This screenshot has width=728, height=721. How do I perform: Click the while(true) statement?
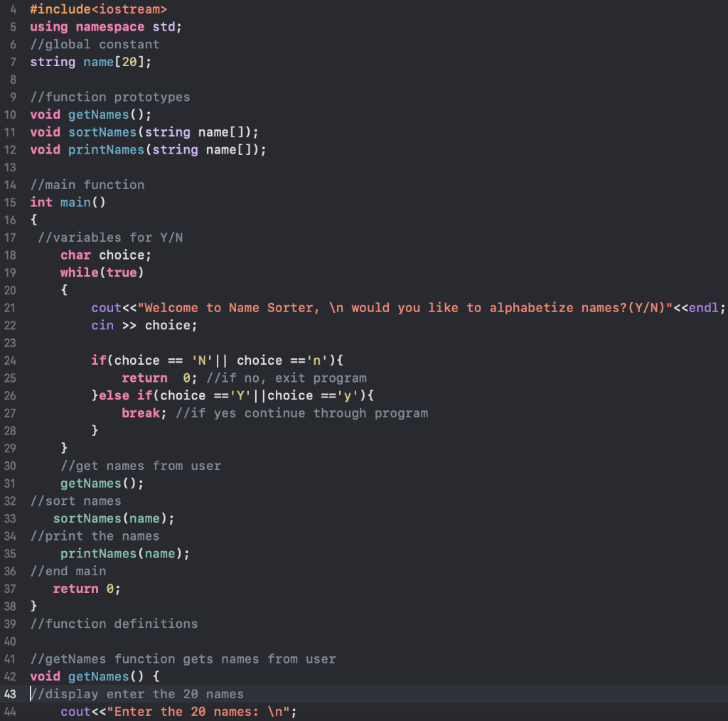102,272
